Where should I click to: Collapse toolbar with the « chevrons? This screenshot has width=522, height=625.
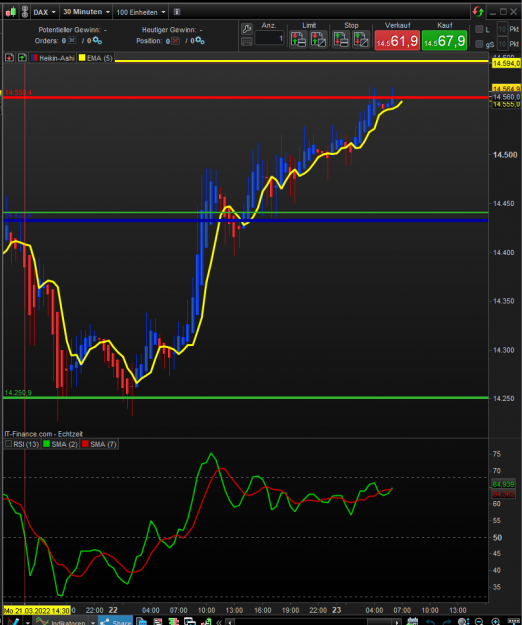point(218,622)
